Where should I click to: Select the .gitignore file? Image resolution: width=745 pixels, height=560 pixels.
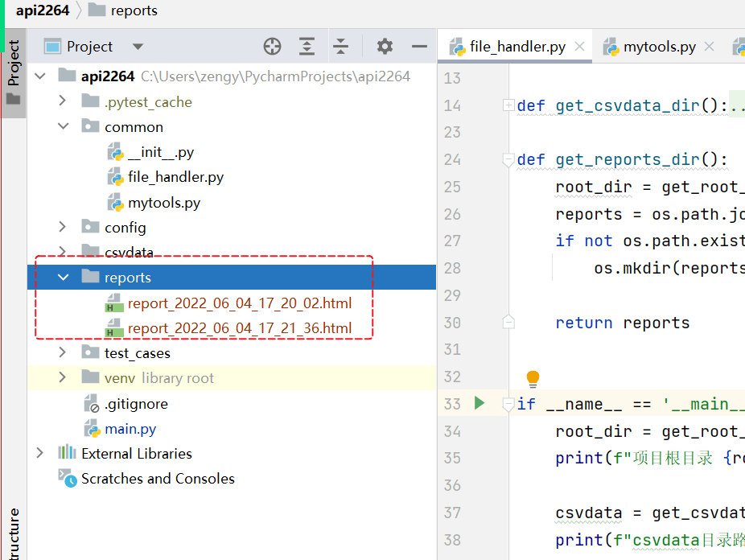[136, 404]
